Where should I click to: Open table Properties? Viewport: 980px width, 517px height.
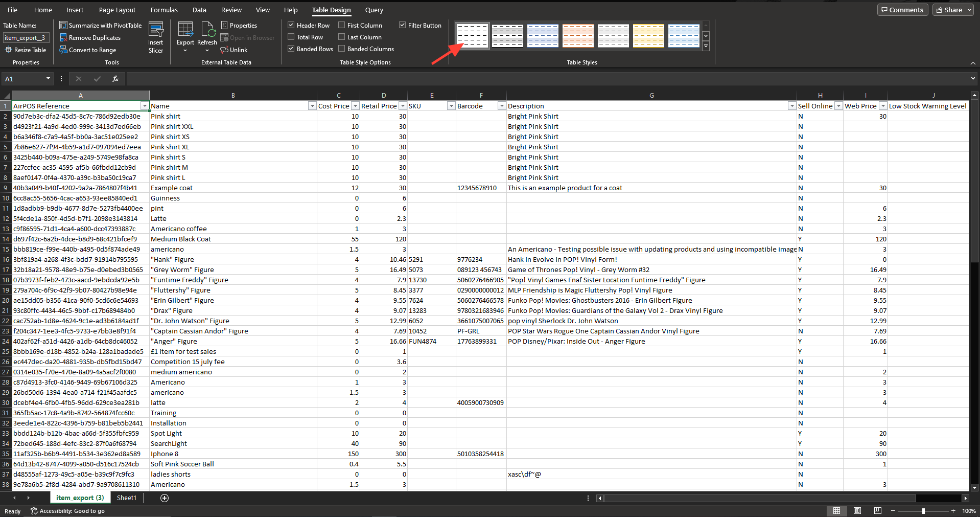[239, 25]
